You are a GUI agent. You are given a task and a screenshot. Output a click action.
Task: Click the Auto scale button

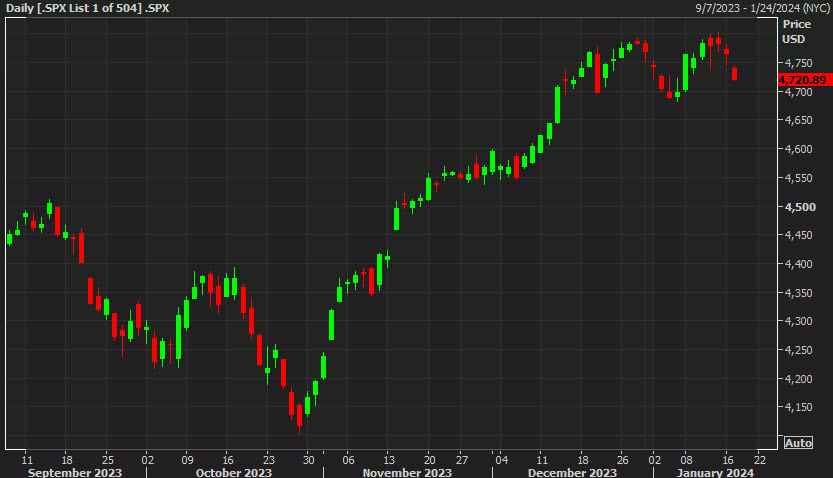(x=798, y=443)
